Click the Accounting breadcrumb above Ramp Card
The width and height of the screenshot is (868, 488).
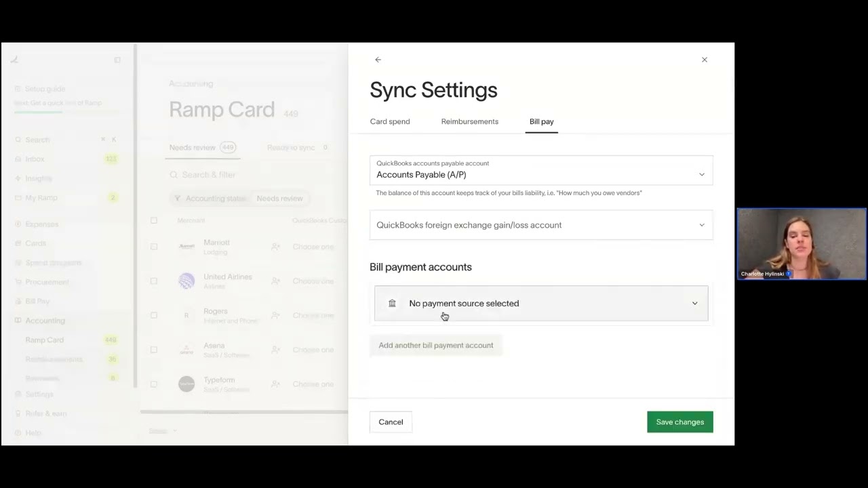(191, 84)
